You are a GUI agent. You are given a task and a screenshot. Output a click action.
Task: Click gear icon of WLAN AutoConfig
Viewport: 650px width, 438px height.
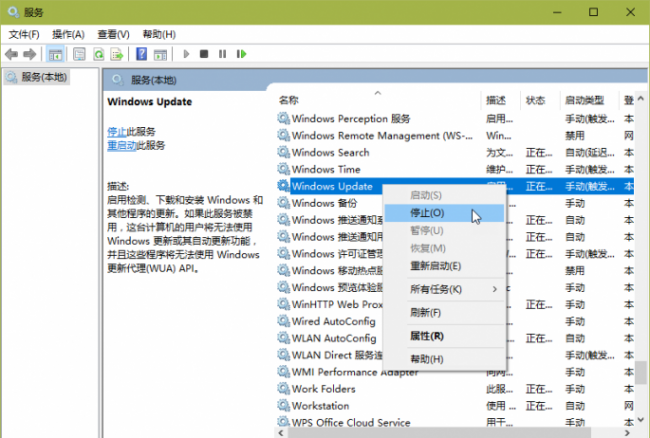coord(284,338)
